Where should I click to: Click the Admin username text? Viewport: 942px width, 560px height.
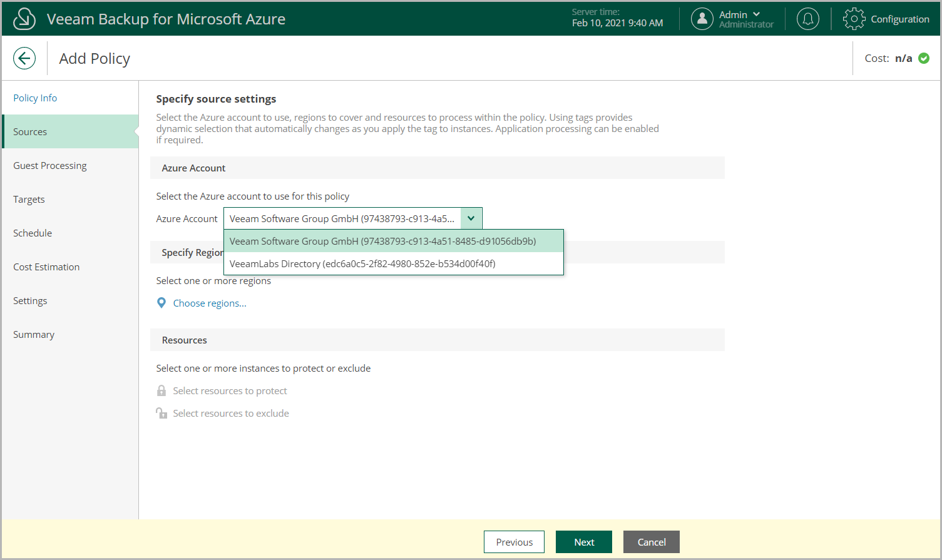point(733,14)
